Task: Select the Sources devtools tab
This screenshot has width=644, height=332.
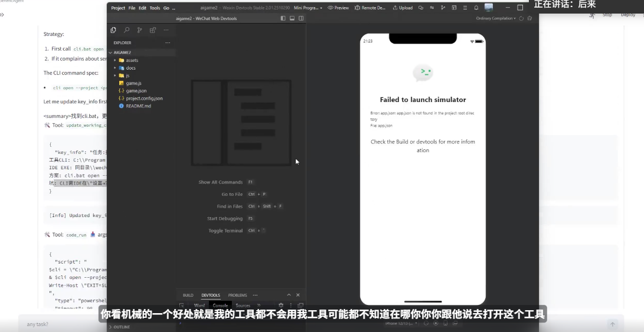Action: 243,305
